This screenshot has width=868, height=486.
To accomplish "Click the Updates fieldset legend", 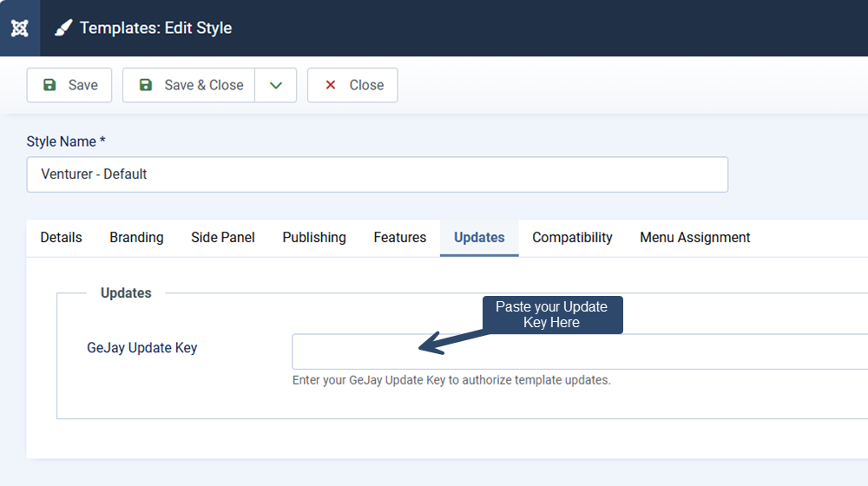I will [126, 292].
